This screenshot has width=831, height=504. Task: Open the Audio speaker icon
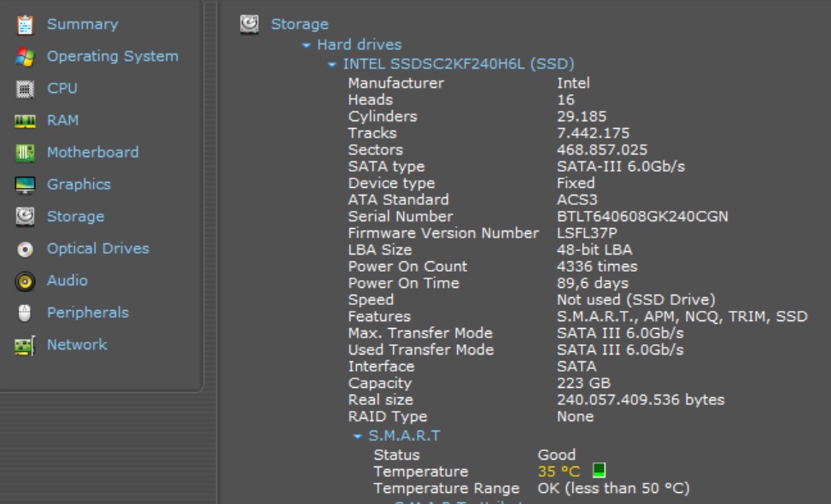25,281
